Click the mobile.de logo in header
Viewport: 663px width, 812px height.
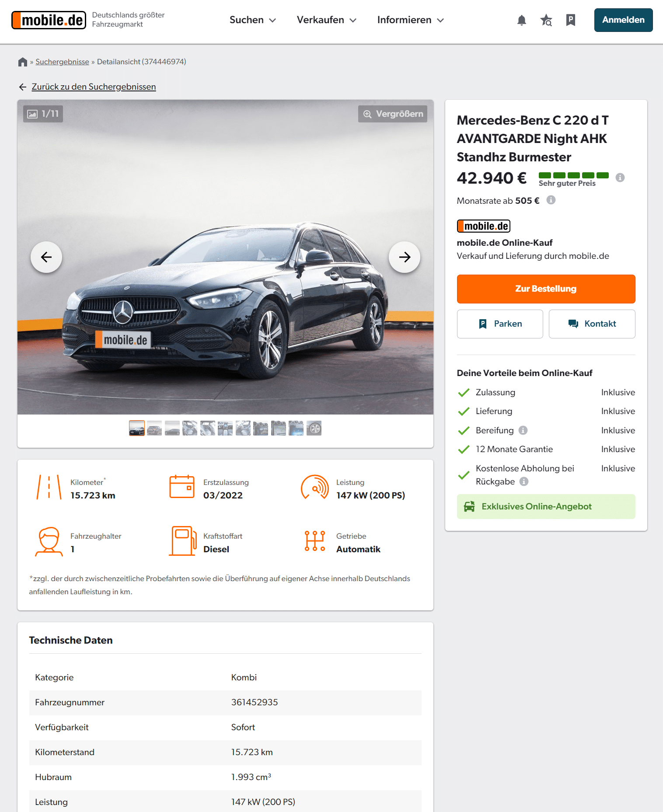(x=49, y=20)
